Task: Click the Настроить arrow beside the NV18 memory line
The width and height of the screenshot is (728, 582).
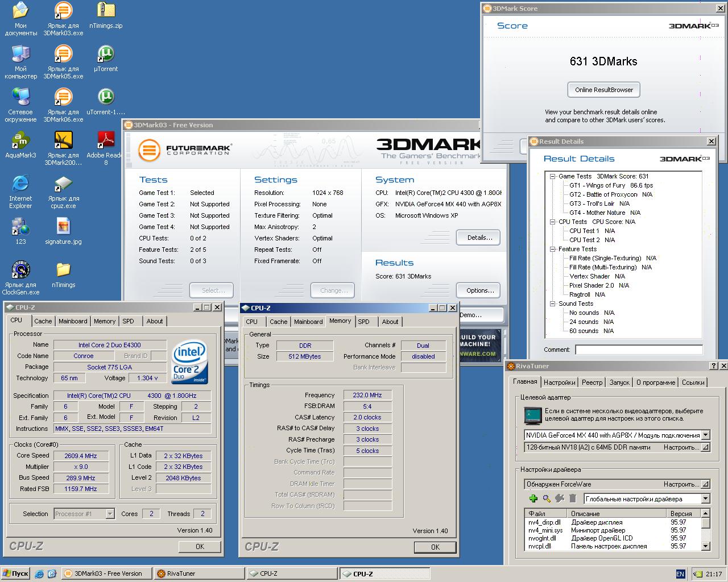Action: click(x=705, y=447)
